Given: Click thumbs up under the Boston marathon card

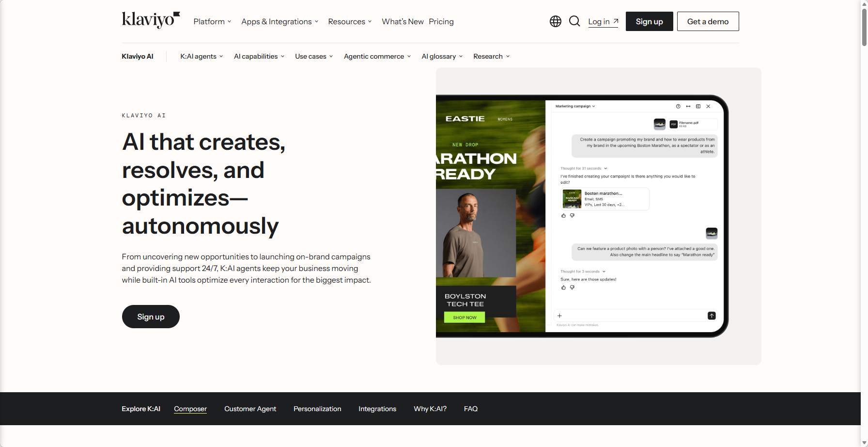Looking at the screenshot, I should pyautogui.click(x=563, y=216).
